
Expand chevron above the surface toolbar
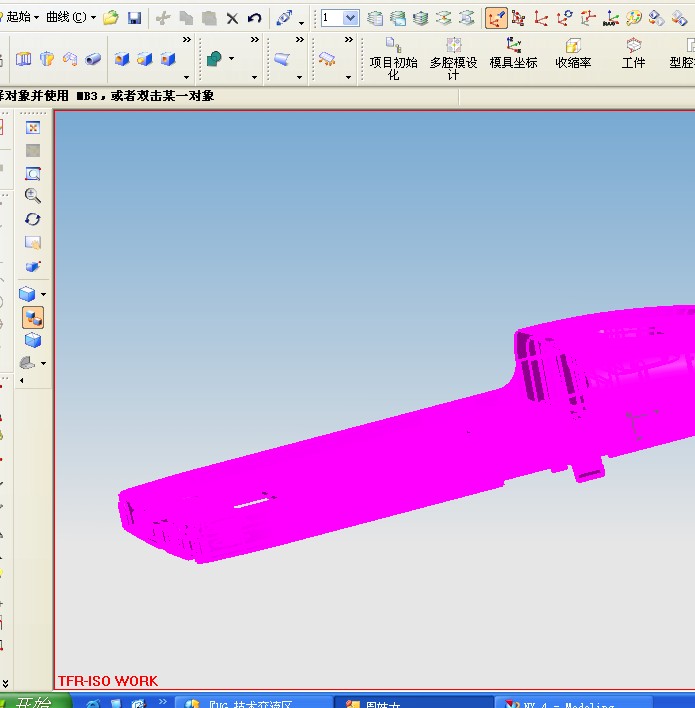point(299,40)
